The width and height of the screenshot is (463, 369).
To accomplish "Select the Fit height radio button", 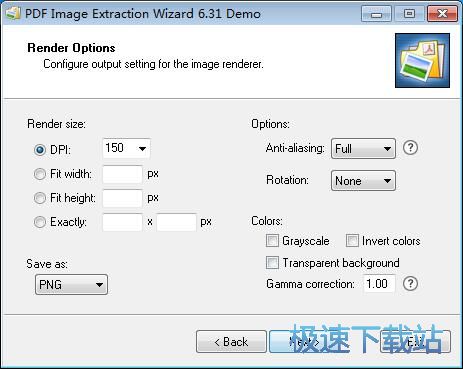I will click(x=40, y=198).
